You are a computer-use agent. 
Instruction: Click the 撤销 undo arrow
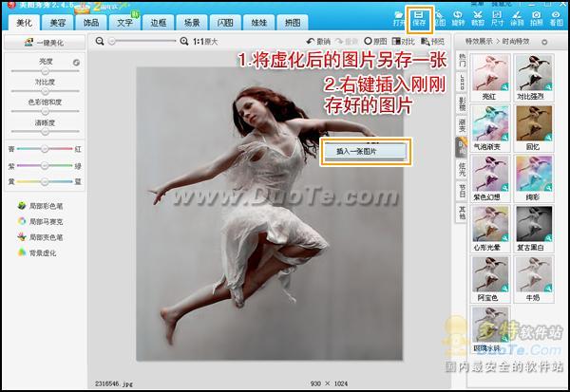click(x=318, y=42)
